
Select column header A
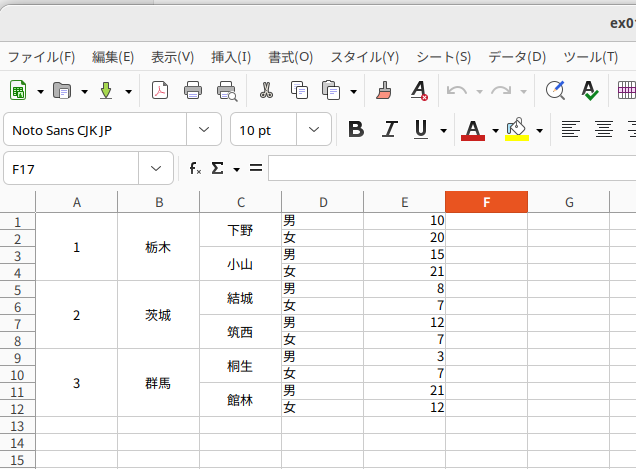77,202
